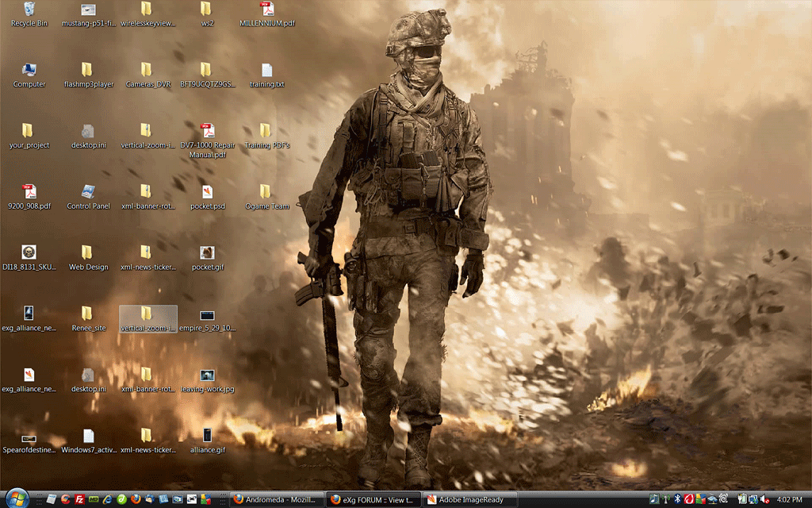Click the Bluetooth icon in the system tray
The height and width of the screenshot is (508, 812).
pyautogui.click(x=677, y=499)
